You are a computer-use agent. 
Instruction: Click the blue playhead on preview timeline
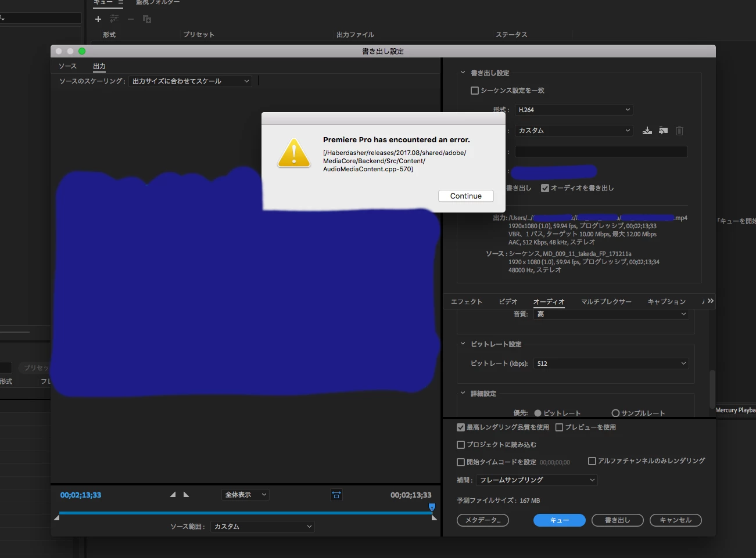click(x=432, y=507)
